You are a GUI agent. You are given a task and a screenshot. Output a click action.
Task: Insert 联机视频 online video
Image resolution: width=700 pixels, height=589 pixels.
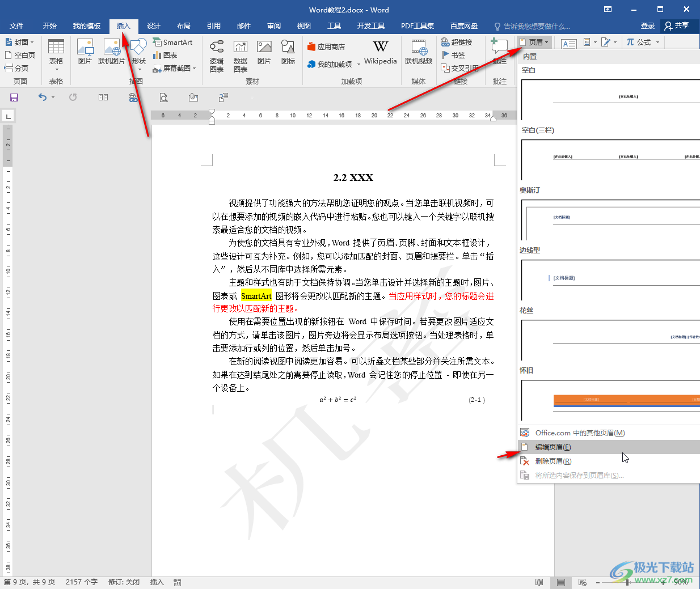point(419,52)
